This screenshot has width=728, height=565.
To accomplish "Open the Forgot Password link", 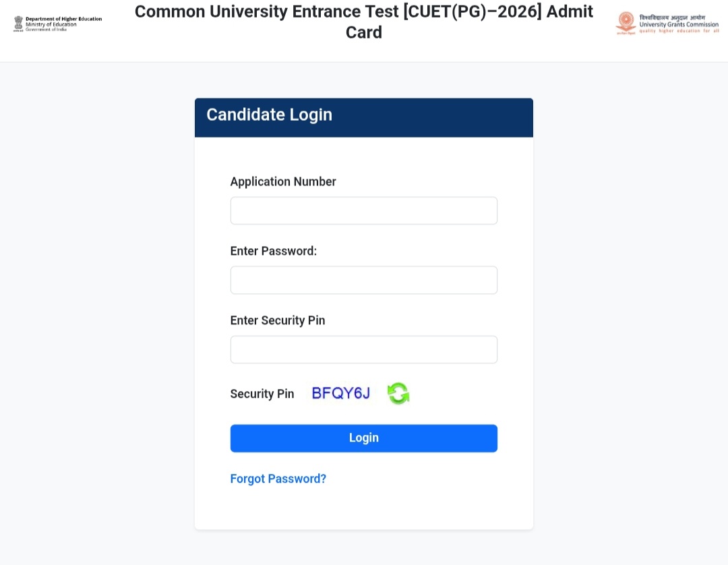I will coord(278,479).
